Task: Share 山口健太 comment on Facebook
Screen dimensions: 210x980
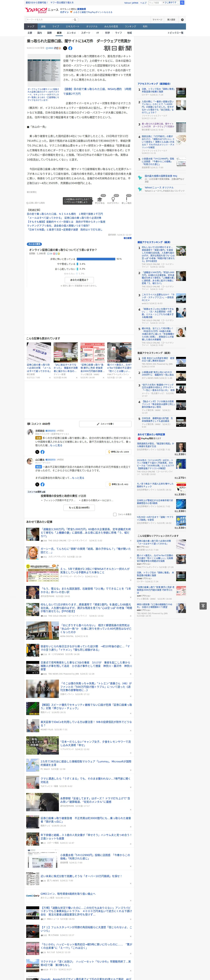Action: 42,484
